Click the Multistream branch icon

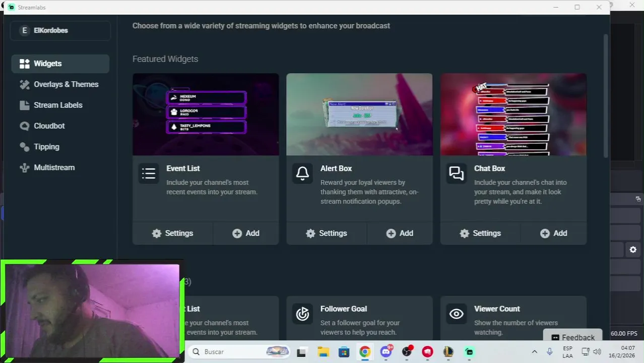point(25,167)
